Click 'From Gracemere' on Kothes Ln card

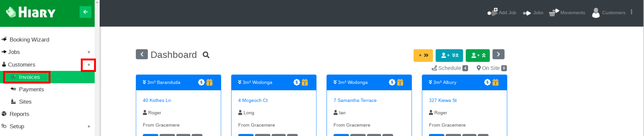tap(161, 125)
